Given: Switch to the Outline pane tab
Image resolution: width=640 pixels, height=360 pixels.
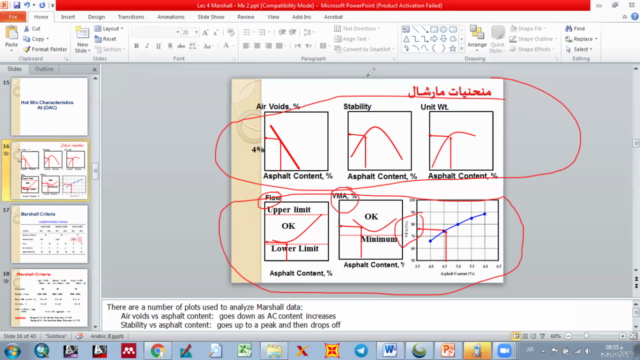Looking at the screenshot, I should pyautogui.click(x=44, y=69).
